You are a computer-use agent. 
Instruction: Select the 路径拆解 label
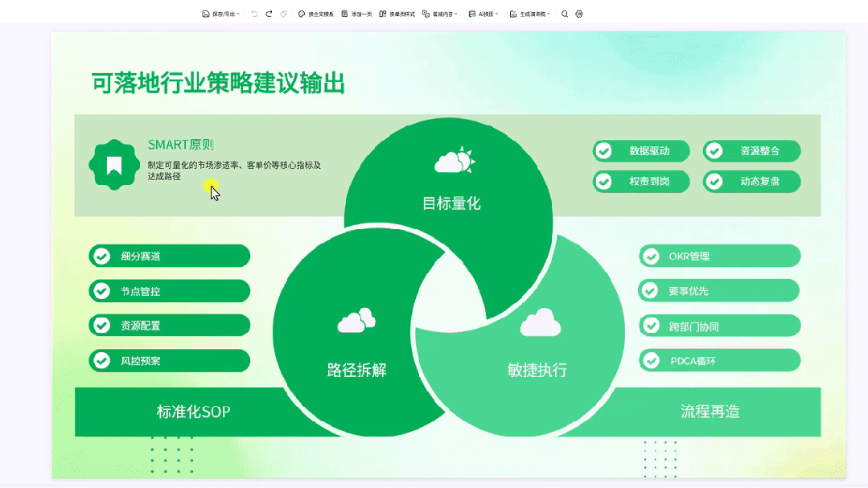[356, 370]
